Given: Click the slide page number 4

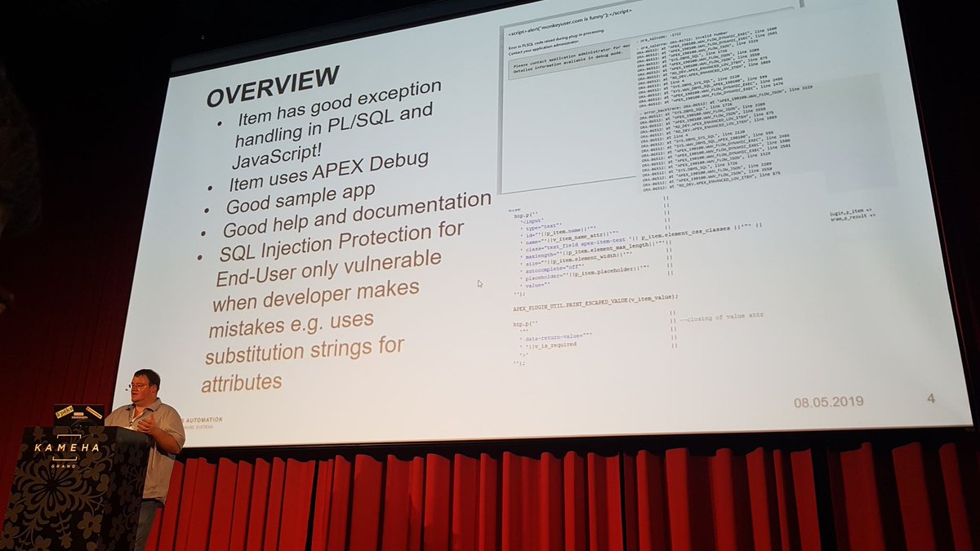Looking at the screenshot, I should click(931, 399).
